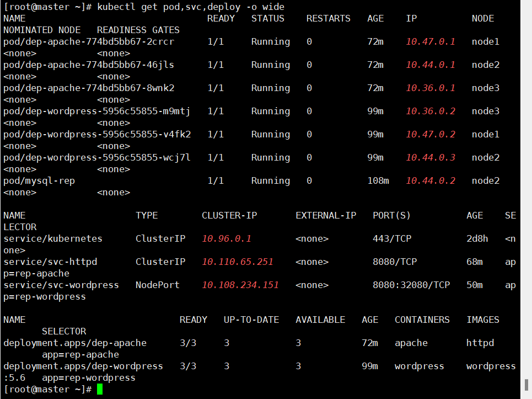Click selector app=rep-apache under the deployments table

80,354
